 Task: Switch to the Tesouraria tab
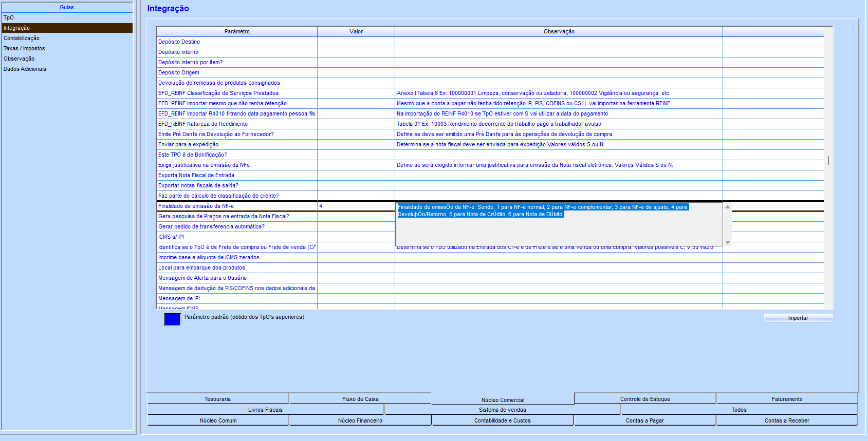pos(217,399)
